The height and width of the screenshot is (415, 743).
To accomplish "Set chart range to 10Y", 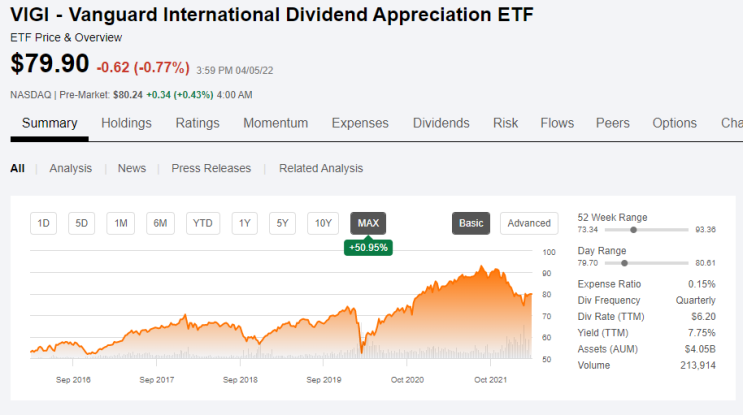I will click(x=323, y=223).
